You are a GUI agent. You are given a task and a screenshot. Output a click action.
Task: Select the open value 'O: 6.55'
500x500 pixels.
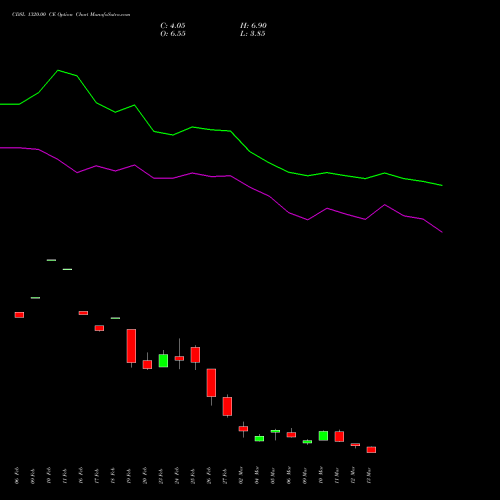pyautogui.click(x=173, y=34)
